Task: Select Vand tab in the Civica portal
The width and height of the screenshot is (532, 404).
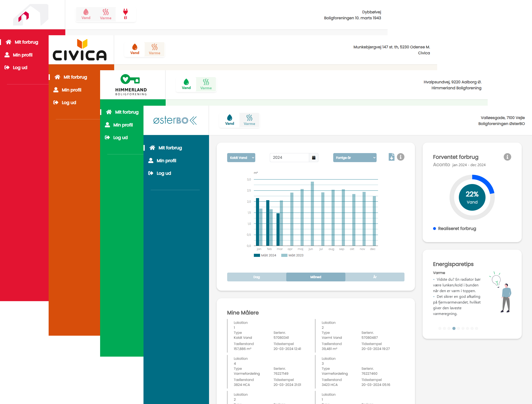Action: click(x=135, y=49)
